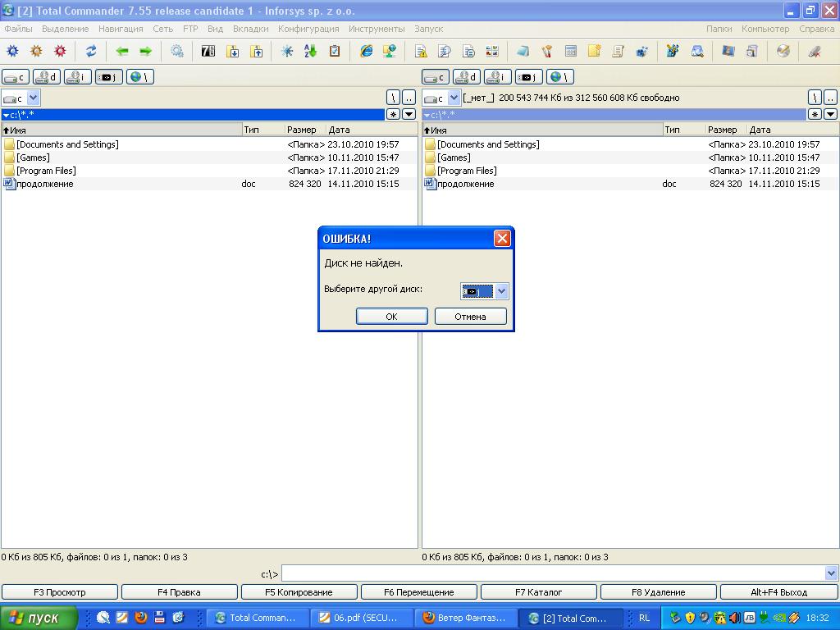
Task: Click the paper scroll toolbar icon
Action: click(x=619, y=52)
